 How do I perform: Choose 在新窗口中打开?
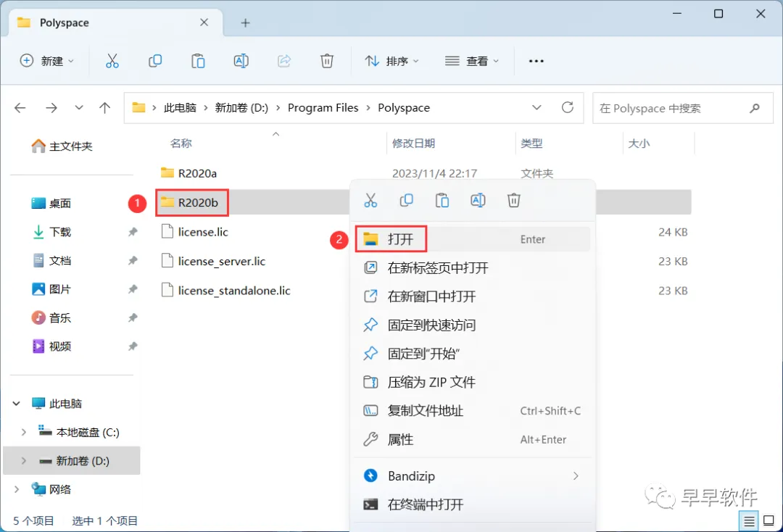tap(473, 296)
